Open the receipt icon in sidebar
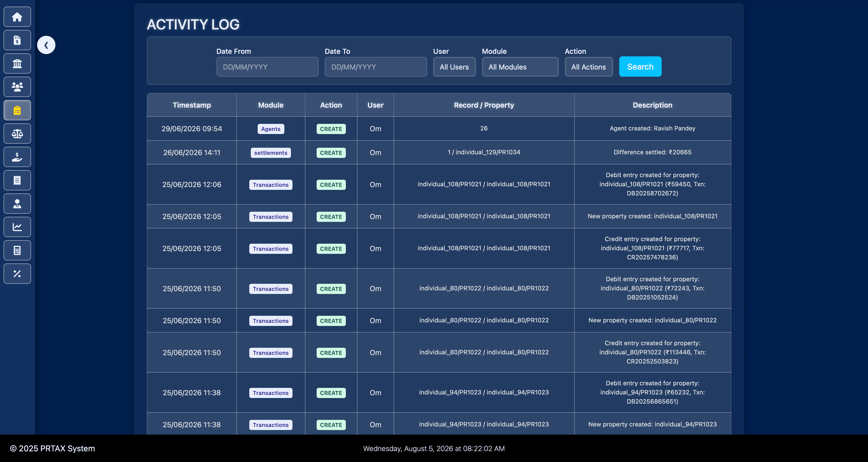Screen dimensions: 868x462 [x=17, y=180]
